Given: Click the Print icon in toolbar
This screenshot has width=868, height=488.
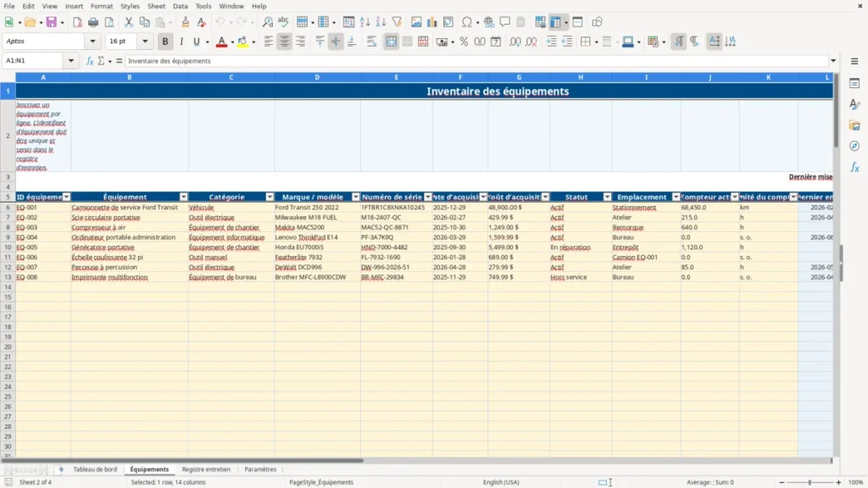Looking at the screenshot, I should tap(93, 22).
